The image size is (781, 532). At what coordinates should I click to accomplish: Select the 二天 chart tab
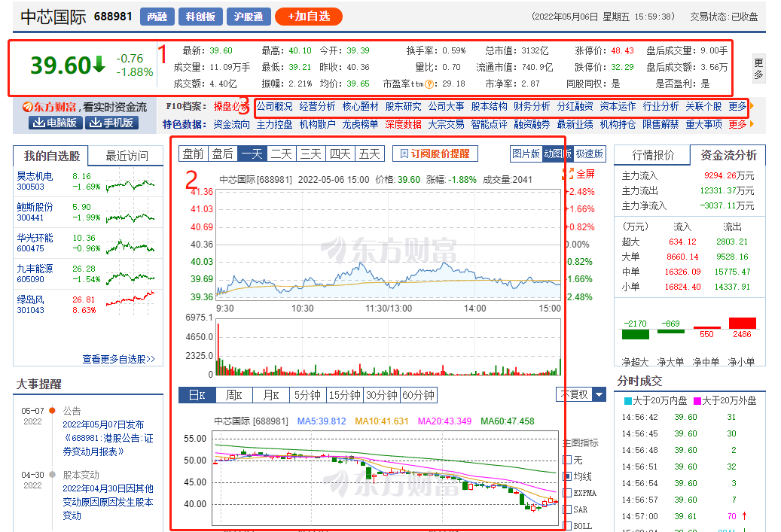282,154
